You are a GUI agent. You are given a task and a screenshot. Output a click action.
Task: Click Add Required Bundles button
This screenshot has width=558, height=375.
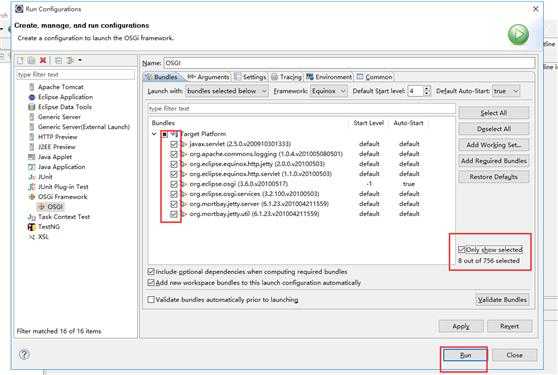tap(494, 161)
